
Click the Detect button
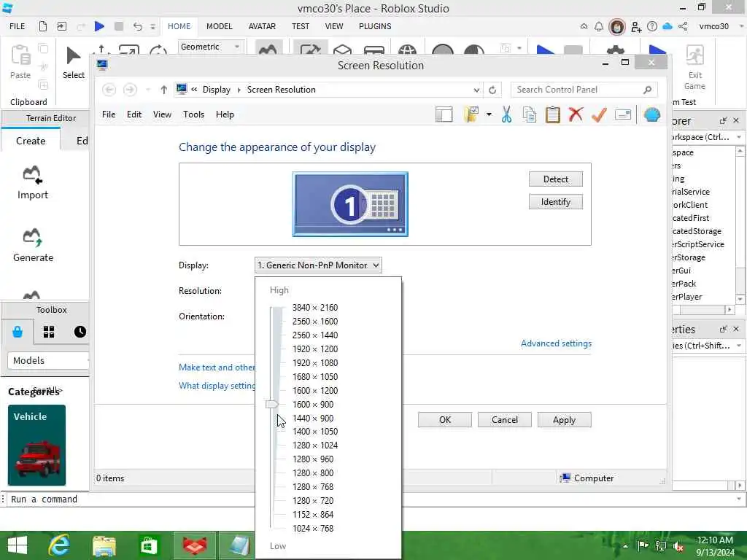555,179
